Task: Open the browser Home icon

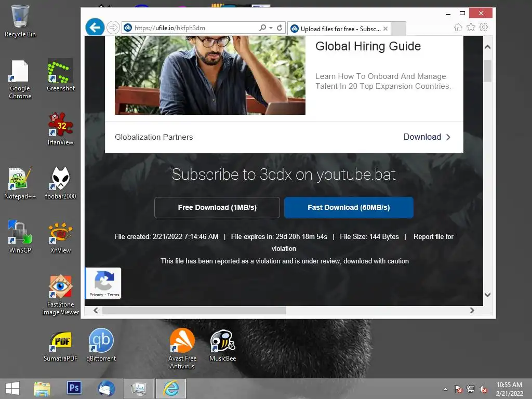Action: (x=458, y=27)
